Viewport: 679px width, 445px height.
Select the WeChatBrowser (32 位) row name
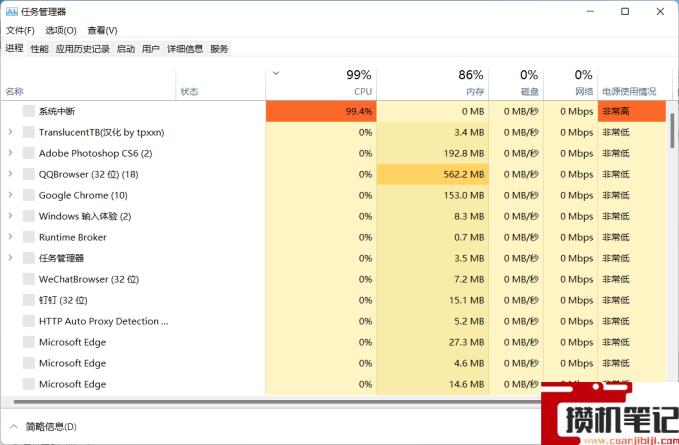89,279
